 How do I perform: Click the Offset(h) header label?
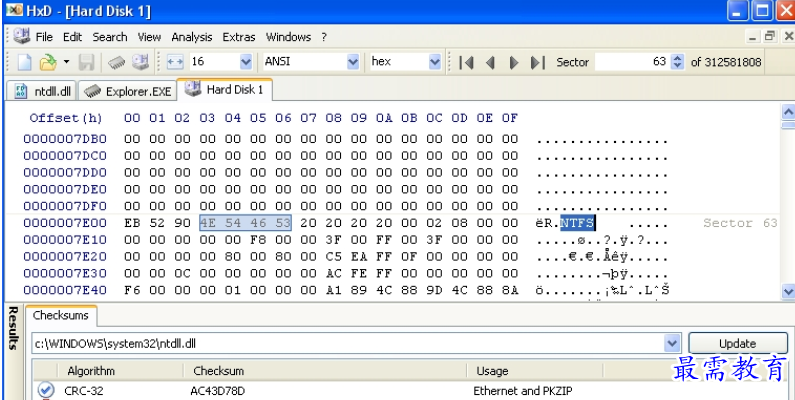coord(66,118)
